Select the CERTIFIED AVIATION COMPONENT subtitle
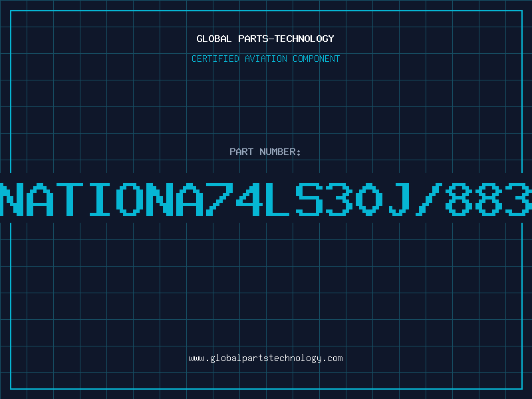The image size is (532, 399). click(x=265, y=59)
